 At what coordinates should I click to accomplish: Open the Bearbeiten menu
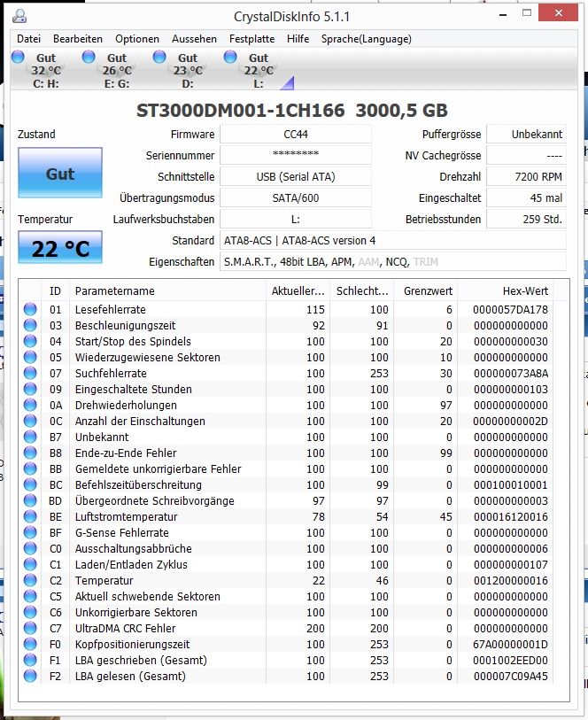tap(78, 39)
